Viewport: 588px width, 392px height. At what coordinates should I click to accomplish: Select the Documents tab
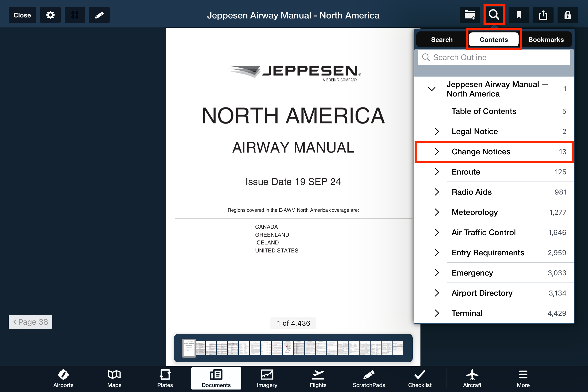point(216,379)
